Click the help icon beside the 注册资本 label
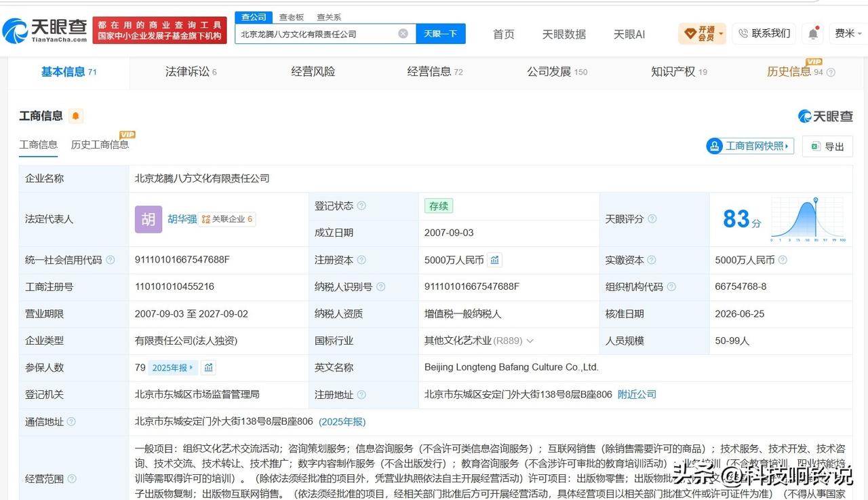868x500 pixels. pyautogui.click(x=361, y=260)
